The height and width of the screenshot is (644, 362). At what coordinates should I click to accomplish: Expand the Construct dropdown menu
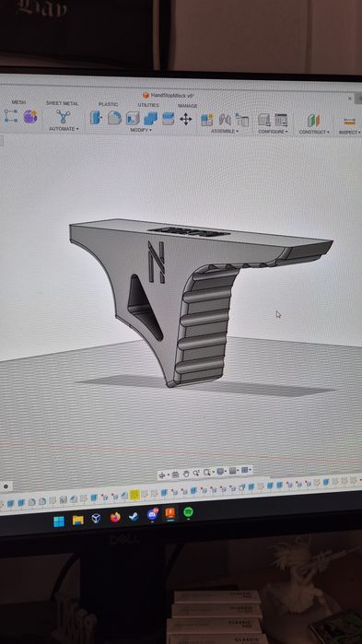coord(314,133)
